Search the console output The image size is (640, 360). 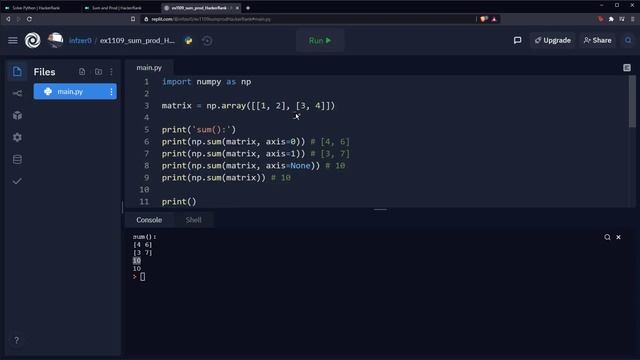pyautogui.click(x=607, y=237)
